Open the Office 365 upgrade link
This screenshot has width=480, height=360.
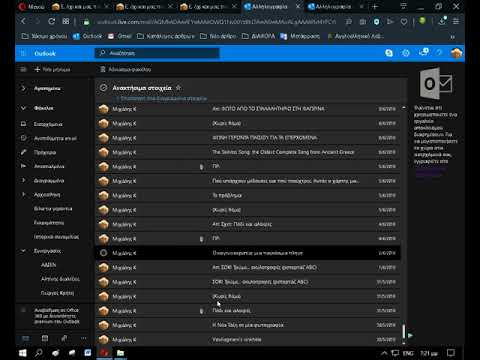(57, 316)
